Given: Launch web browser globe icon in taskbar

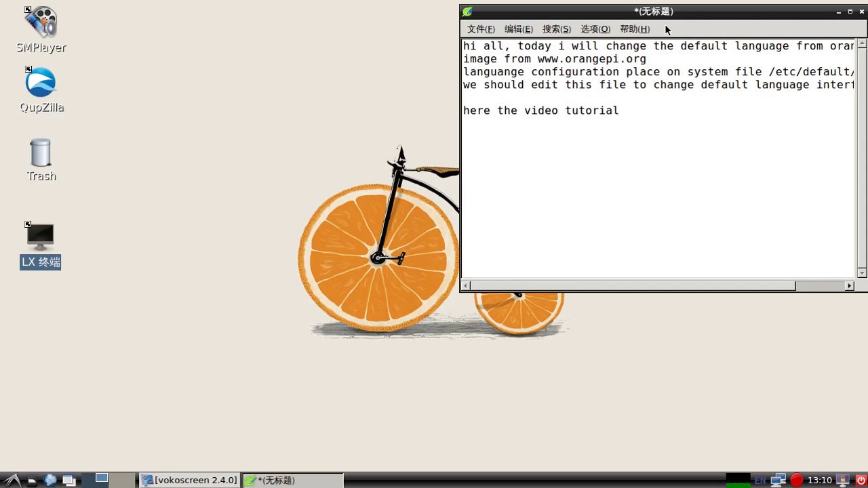Looking at the screenshot, I should [50, 481].
